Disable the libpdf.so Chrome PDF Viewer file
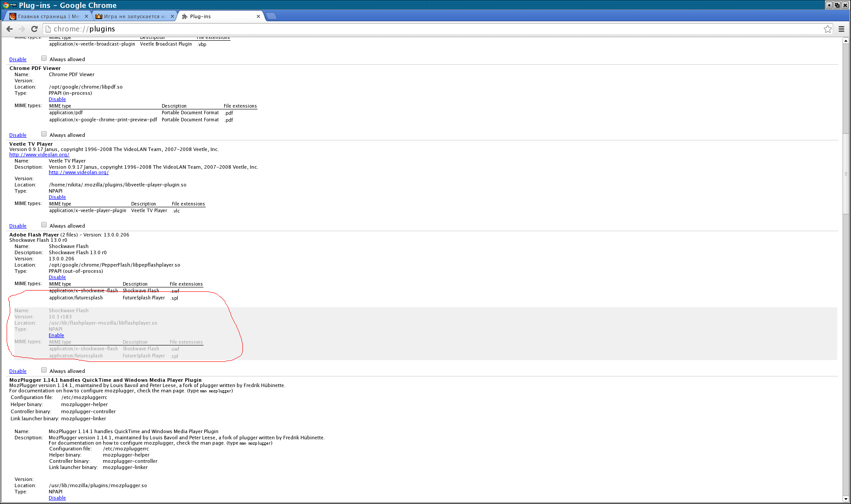Screen dimensions: 851x504 click(57, 99)
